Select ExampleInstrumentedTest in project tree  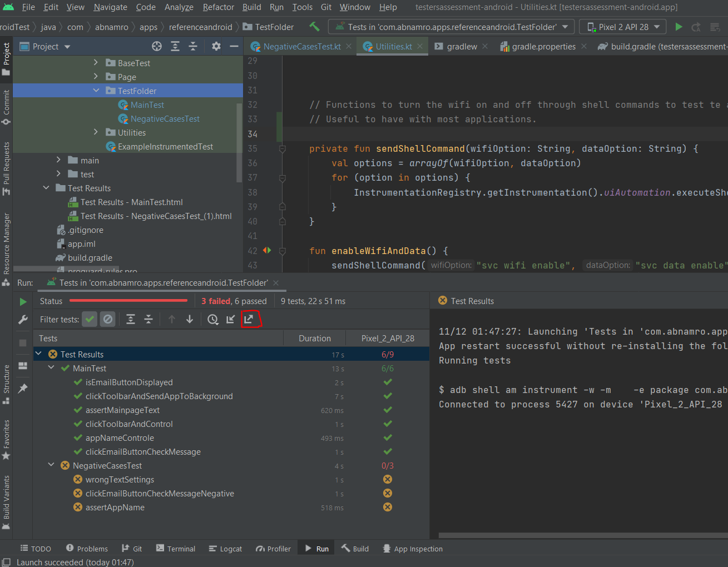165,146
